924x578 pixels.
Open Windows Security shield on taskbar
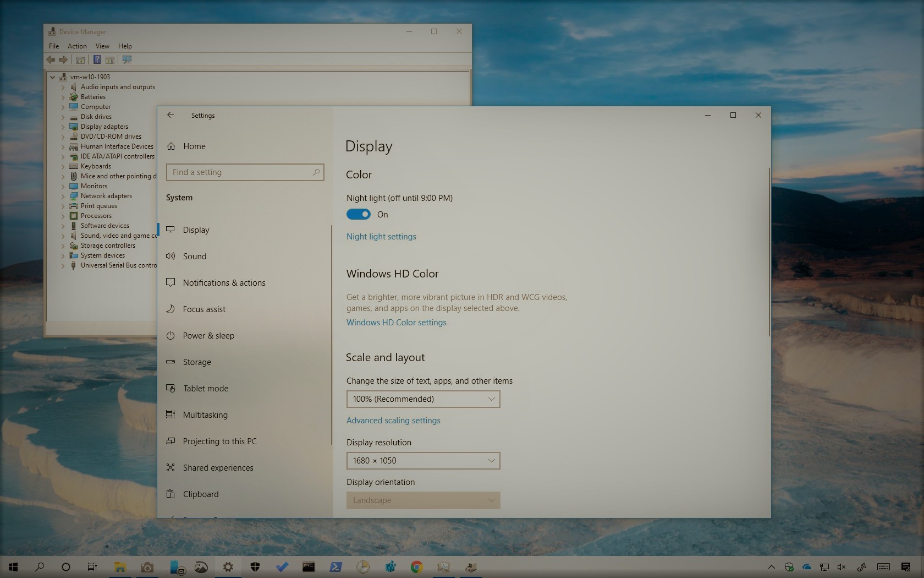tap(255, 567)
